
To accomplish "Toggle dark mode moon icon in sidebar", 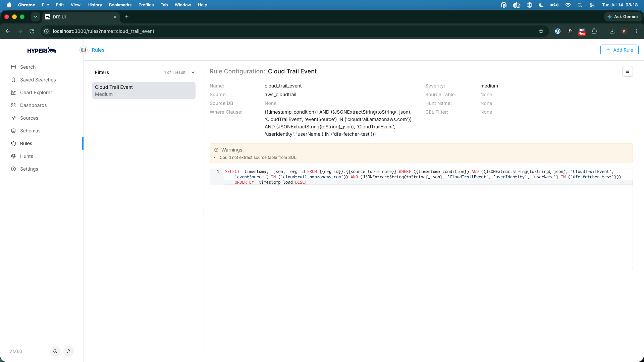I will pyautogui.click(x=55, y=351).
